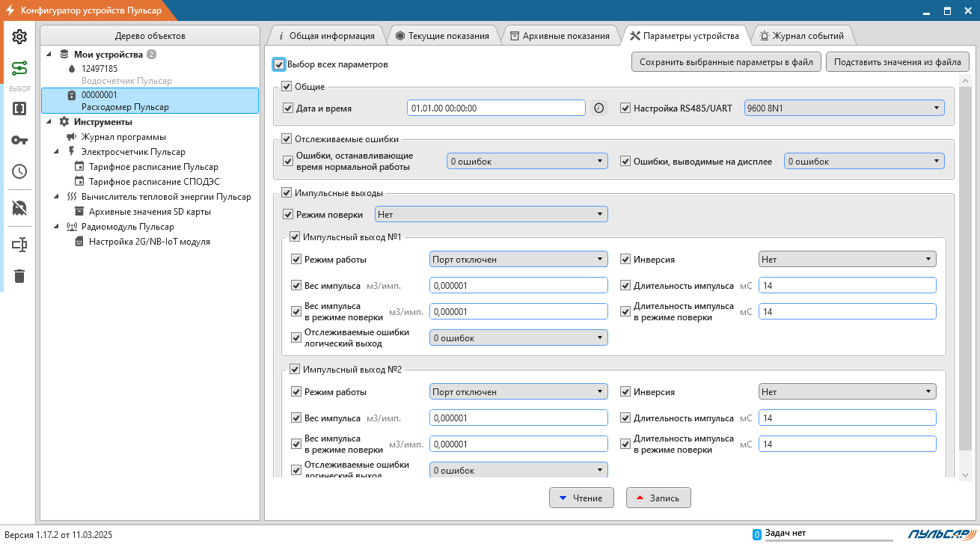
Task: Open the key access icon in the sidebar
Action: [19, 140]
